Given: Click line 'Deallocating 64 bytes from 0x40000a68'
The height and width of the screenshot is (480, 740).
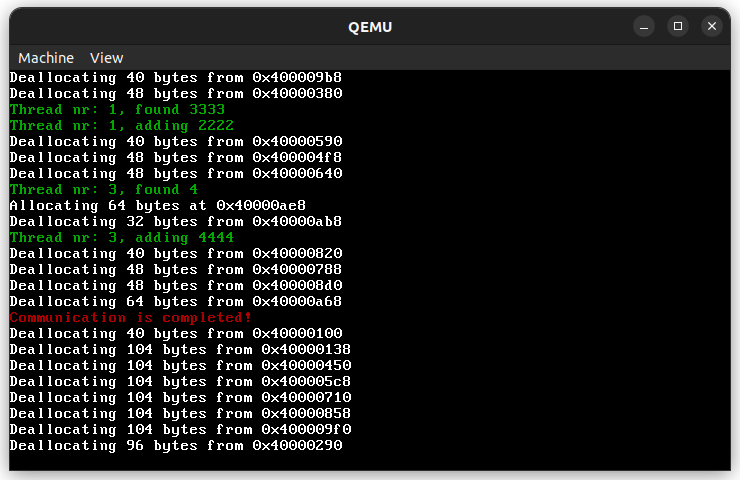Looking at the screenshot, I should click(x=176, y=302).
